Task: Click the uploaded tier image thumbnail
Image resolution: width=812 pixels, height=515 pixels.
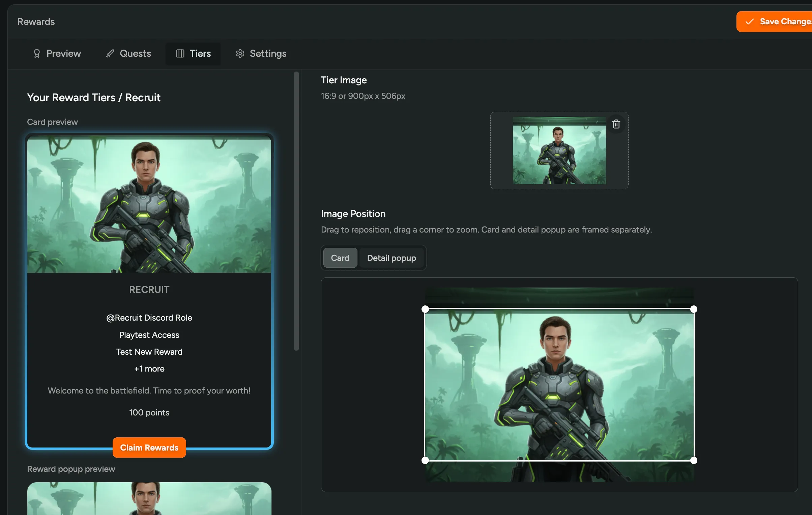Action: click(559, 151)
